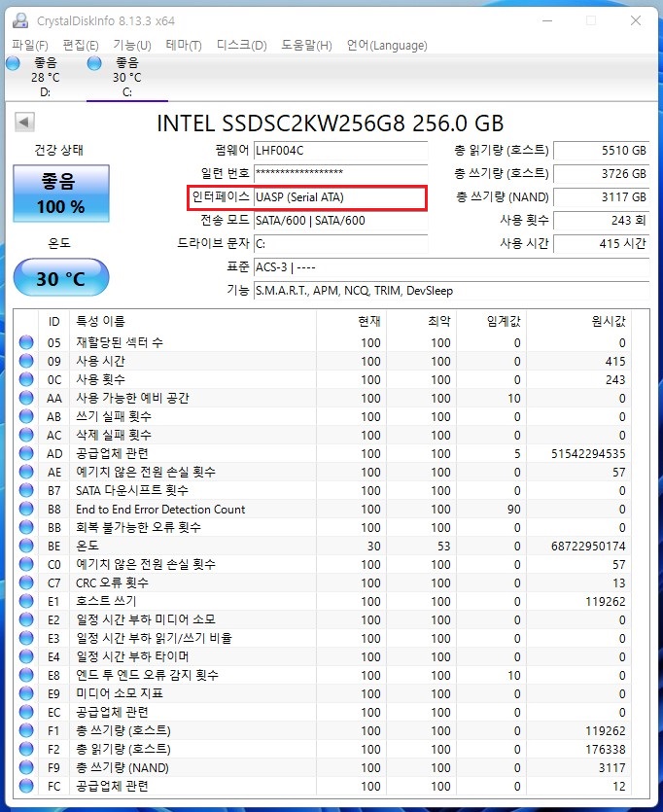Click status orb of attribute E2 row
Image resolution: width=663 pixels, height=812 pixels.
26,619
